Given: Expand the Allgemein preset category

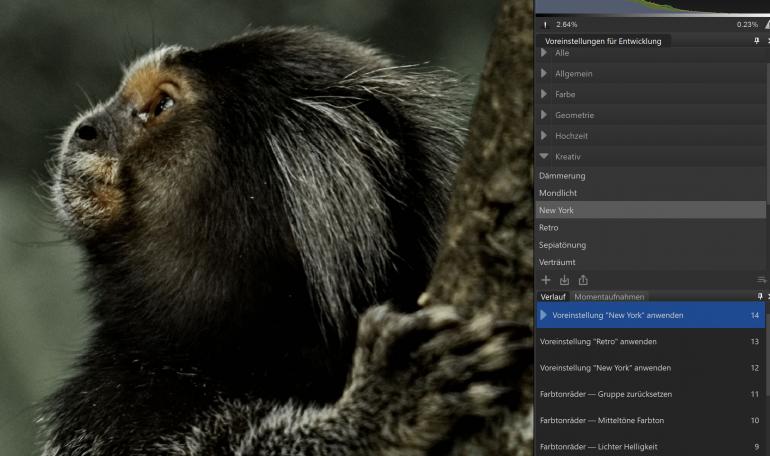Looking at the screenshot, I should (544, 73).
